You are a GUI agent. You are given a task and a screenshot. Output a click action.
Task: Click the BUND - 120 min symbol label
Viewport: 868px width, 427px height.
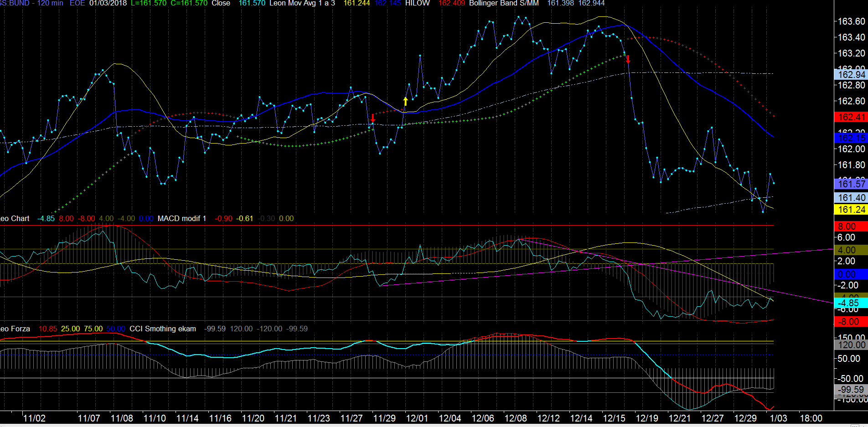[31, 3]
